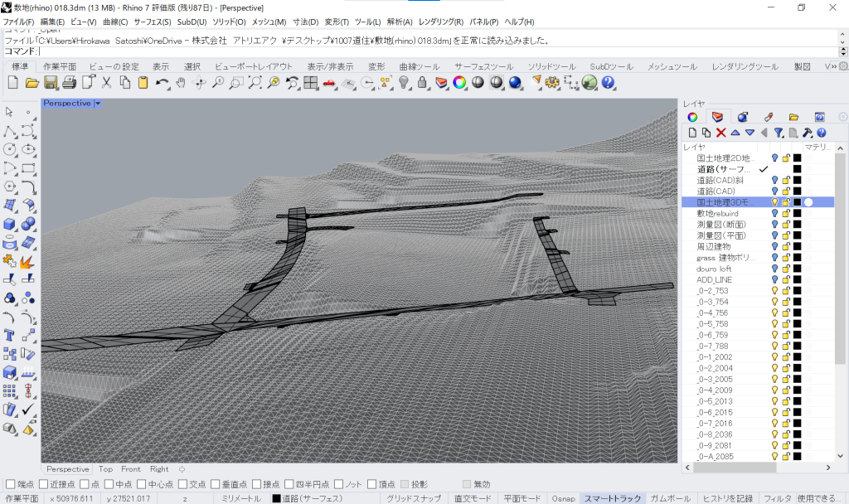The height and width of the screenshot is (504, 849).
Task: Toggle スマートトラック in status bar
Action: 613,498
